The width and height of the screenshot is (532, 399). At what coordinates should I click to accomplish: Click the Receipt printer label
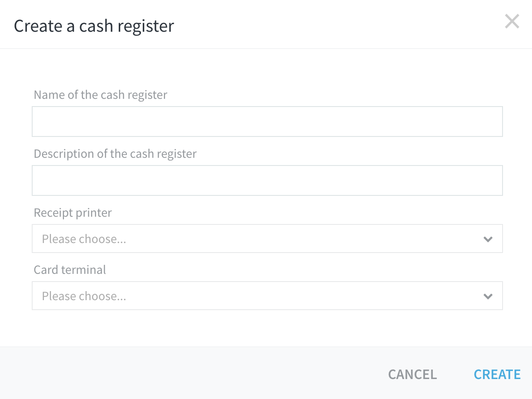73,212
